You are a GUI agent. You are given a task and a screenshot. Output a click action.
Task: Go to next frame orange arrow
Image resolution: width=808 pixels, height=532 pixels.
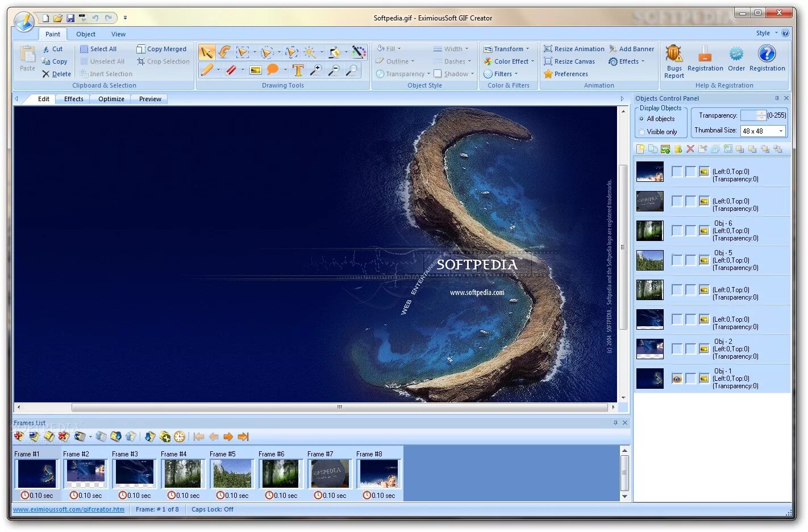pyautogui.click(x=228, y=437)
